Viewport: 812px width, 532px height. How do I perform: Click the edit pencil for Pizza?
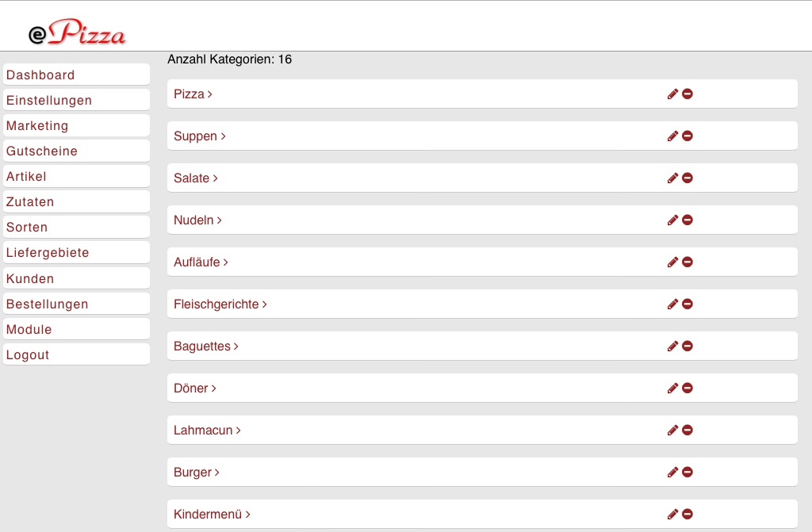[672, 94]
